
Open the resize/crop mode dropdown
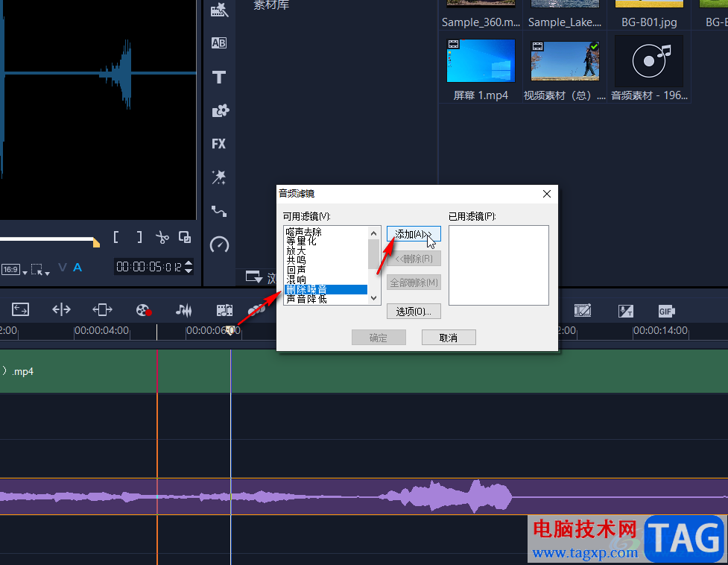point(40,270)
